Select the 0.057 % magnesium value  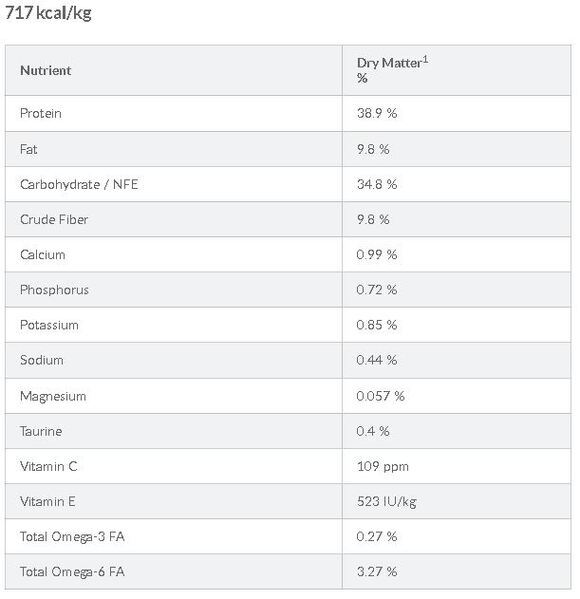[x=380, y=396]
